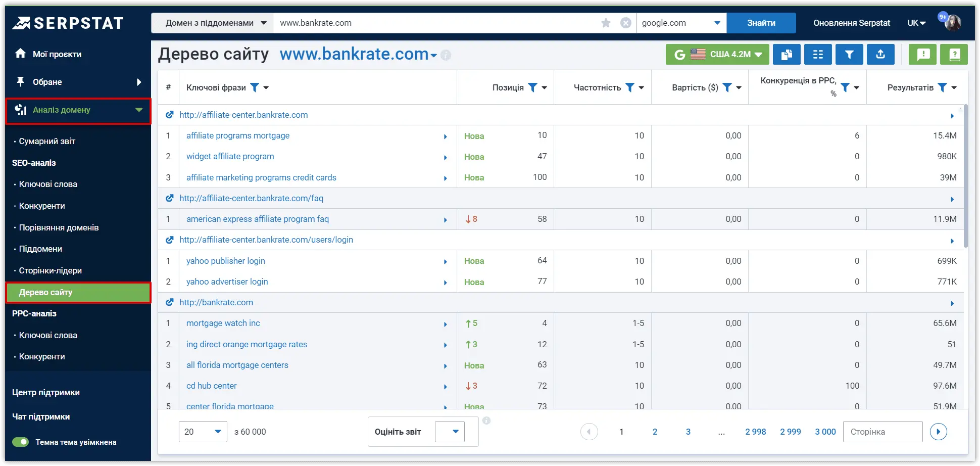Screen dimensions: 980x466
Task: Filter the Результатів column
Action: click(942, 87)
